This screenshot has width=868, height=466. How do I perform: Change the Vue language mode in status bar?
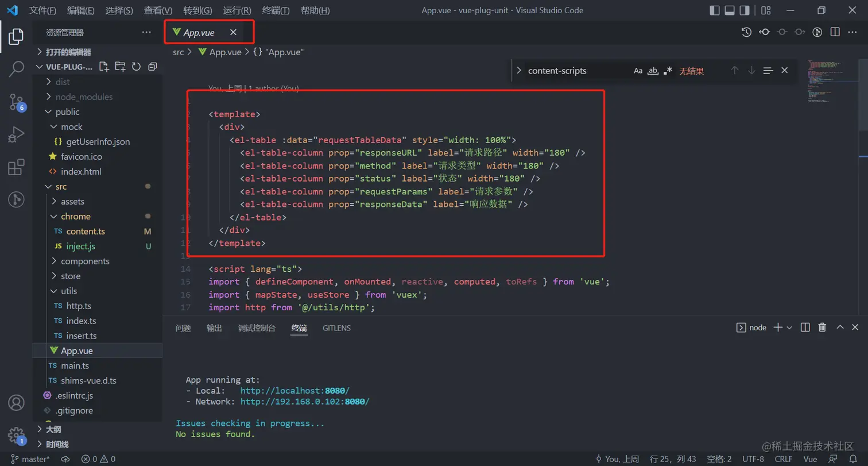point(810,459)
